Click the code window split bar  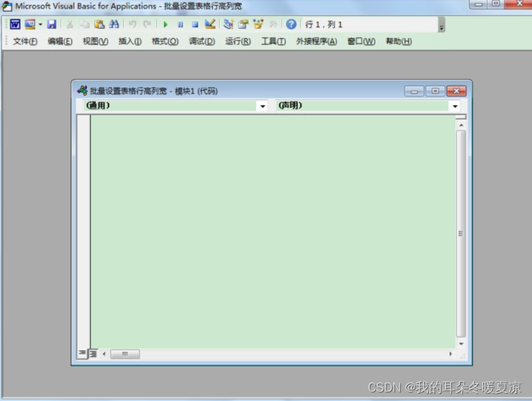pos(461,117)
